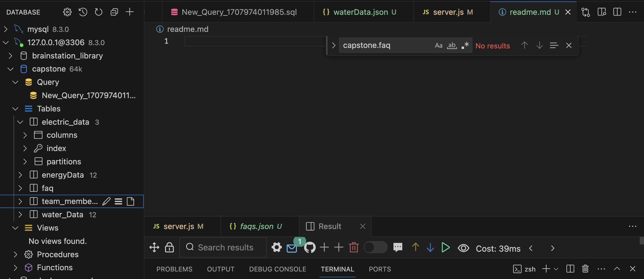This screenshot has height=279, width=644.
Task: Click the run query play button icon
Action: pyautogui.click(x=446, y=247)
